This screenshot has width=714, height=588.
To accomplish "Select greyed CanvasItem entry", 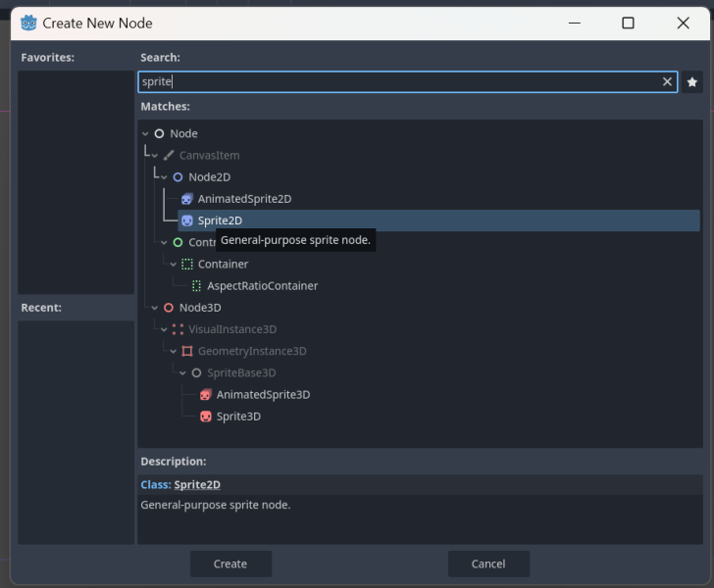I will coord(210,156).
